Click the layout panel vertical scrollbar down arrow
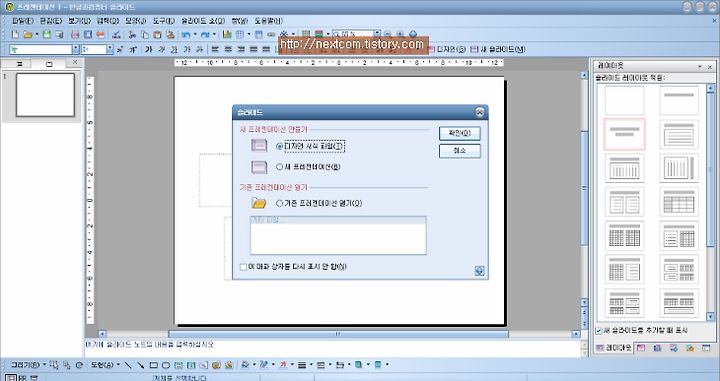The width and height of the screenshot is (720, 381). [710, 317]
